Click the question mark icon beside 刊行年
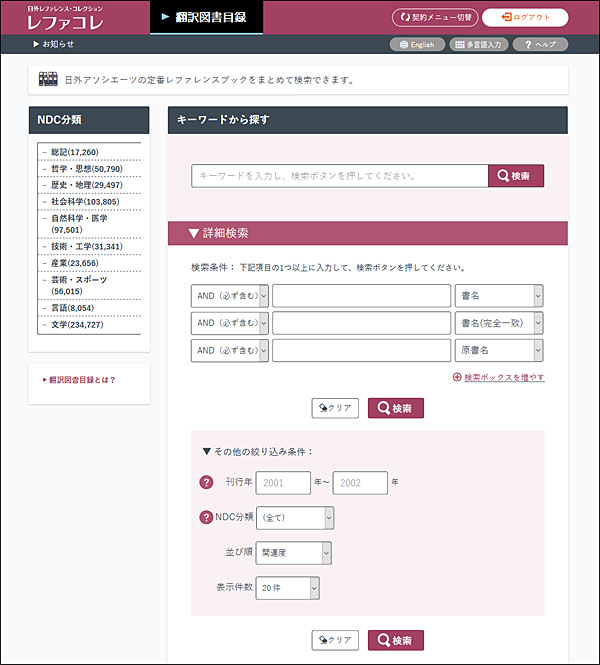Image resolution: width=600 pixels, height=665 pixels. click(x=207, y=483)
